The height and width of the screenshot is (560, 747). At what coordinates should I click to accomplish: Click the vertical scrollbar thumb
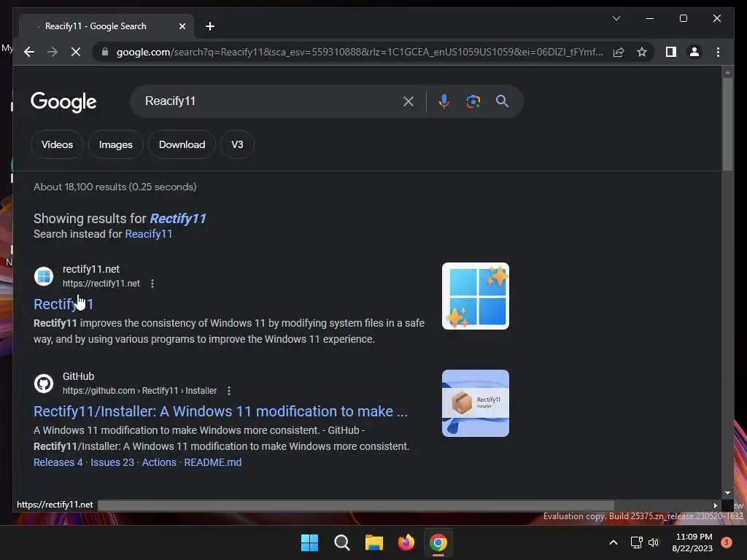point(727,124)
